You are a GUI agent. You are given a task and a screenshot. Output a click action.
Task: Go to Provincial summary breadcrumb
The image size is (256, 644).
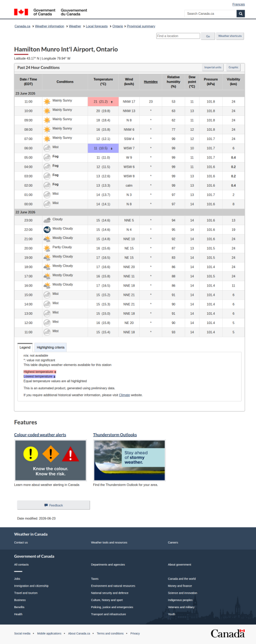141,26
